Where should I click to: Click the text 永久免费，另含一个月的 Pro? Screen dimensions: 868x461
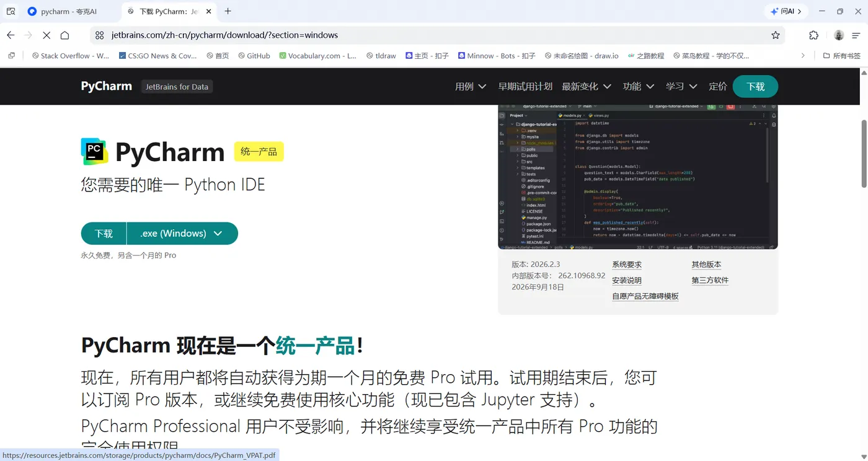pos(128,255)
